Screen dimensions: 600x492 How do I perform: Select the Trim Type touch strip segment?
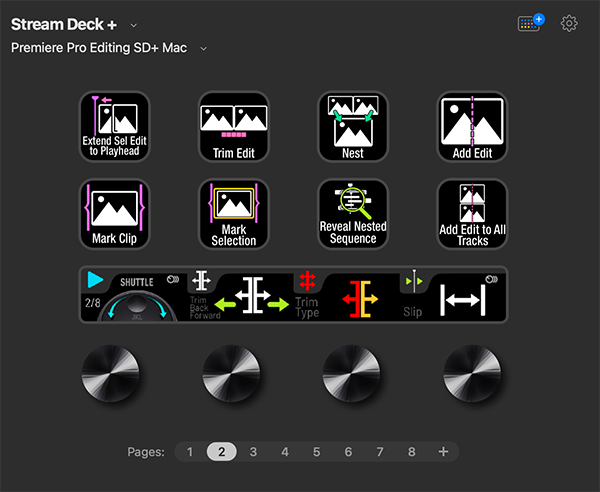[x=346, y=295]
